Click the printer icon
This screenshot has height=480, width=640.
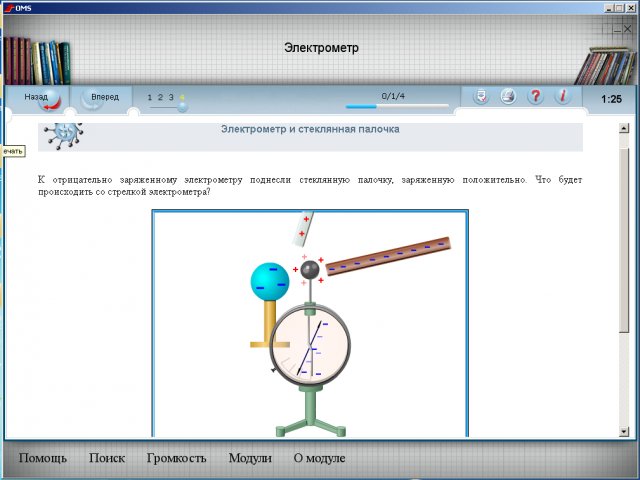508,97
